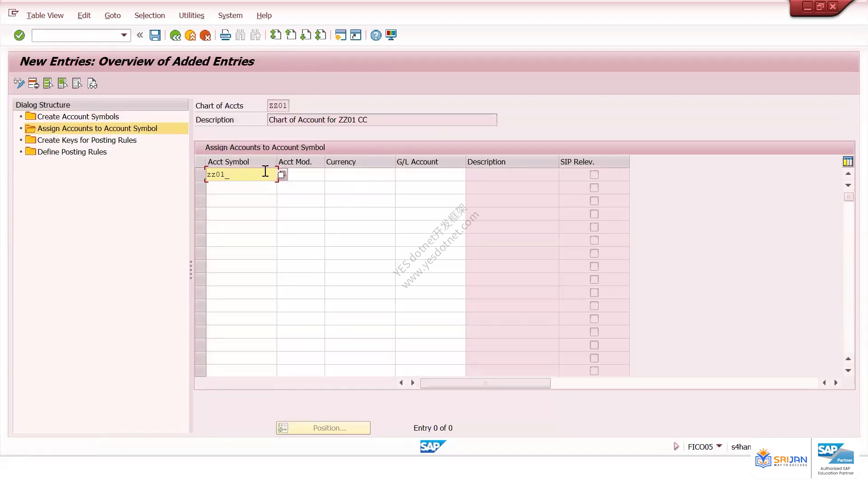Image resolution: width=868 pixels, height=488 pixels.
Task: Select Define Posting Rules in dialog structure
Action: (x=72, y=152)
